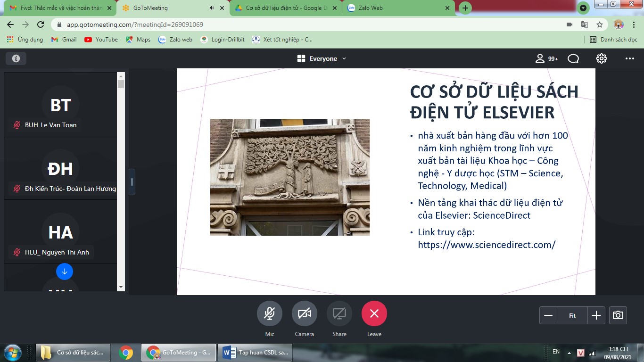Viewport: 644px width, 362px height.
Task: Click the translate icon in address bar
Action: [x=584, y=25]
